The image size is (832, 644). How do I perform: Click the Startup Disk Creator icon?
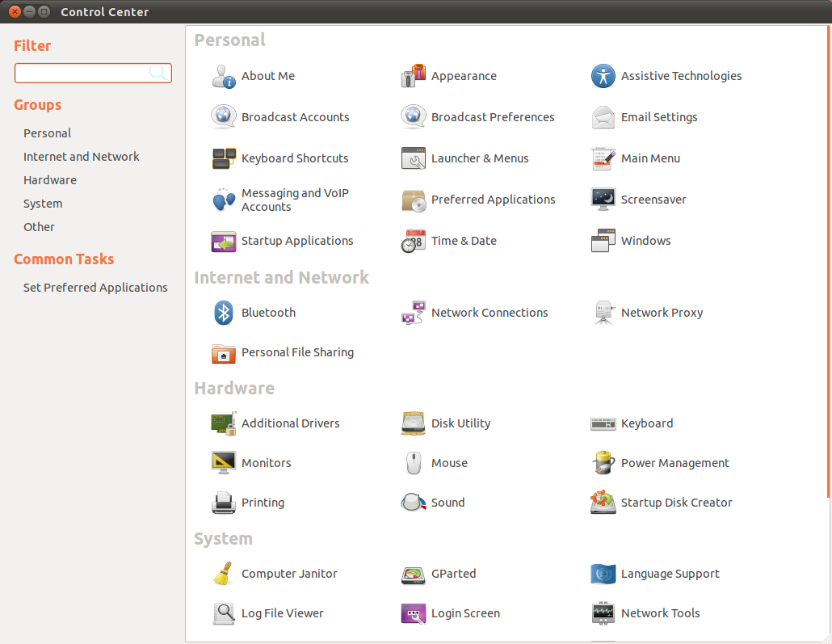click(x=603, y=503)
